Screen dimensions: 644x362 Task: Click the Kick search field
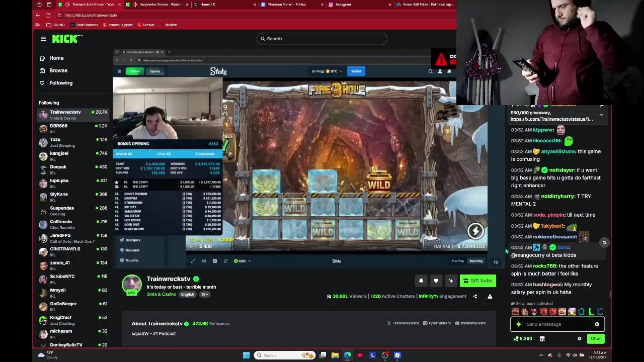[322, 39]
